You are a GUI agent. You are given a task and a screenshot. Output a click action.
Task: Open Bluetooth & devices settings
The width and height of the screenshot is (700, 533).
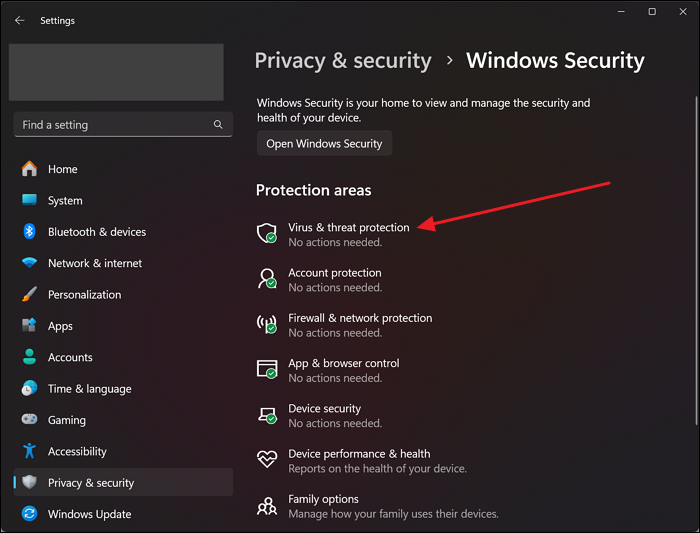96,232
